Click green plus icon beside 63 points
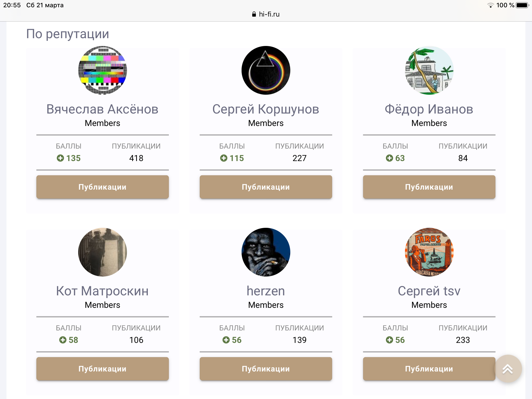The height and width of the screenshot is (399, 532). 389,158
